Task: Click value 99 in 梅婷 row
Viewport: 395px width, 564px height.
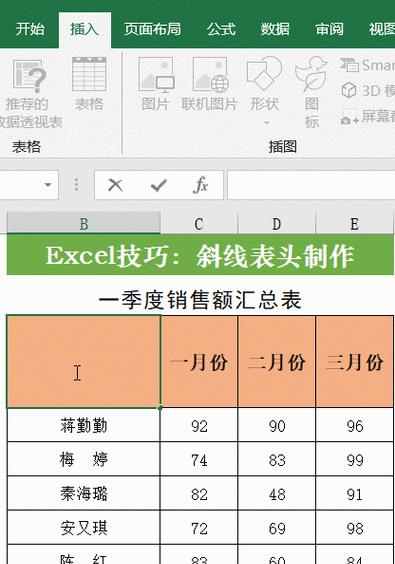Action: (x=355, y=460)
